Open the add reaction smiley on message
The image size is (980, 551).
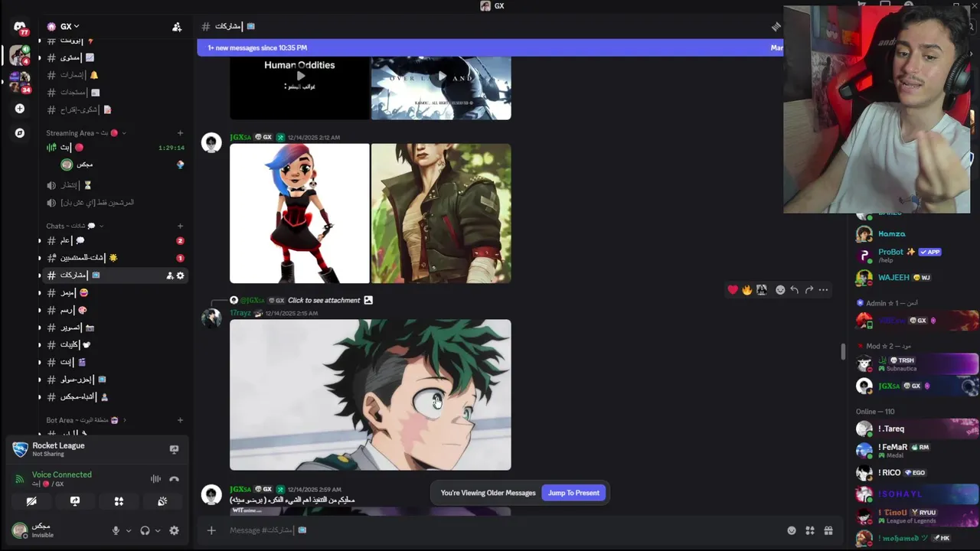pos(780,290)
